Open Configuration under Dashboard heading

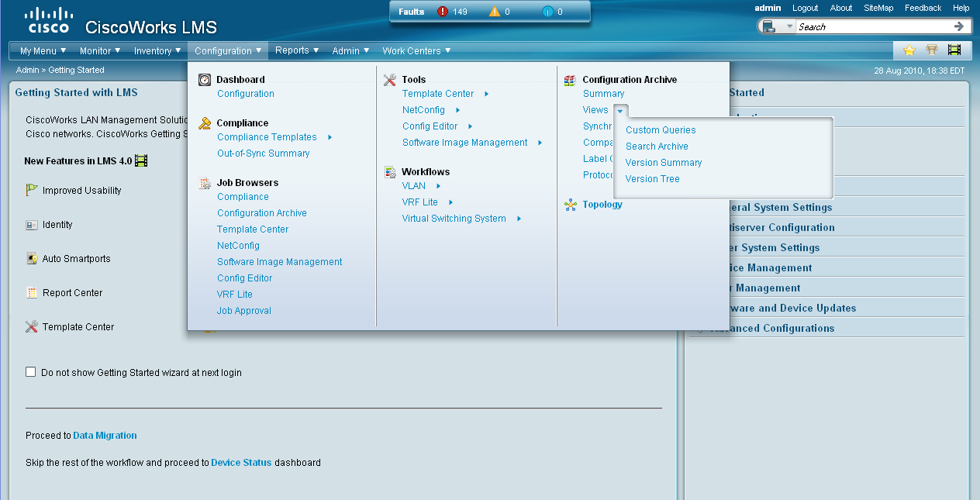246,94
